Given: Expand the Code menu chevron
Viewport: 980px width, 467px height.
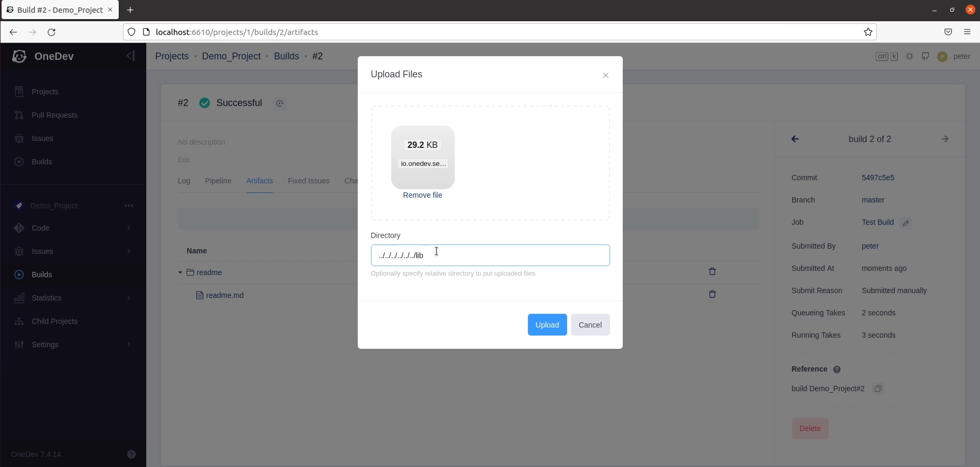Looking at the screenshot, I should [x=129, y=228].
